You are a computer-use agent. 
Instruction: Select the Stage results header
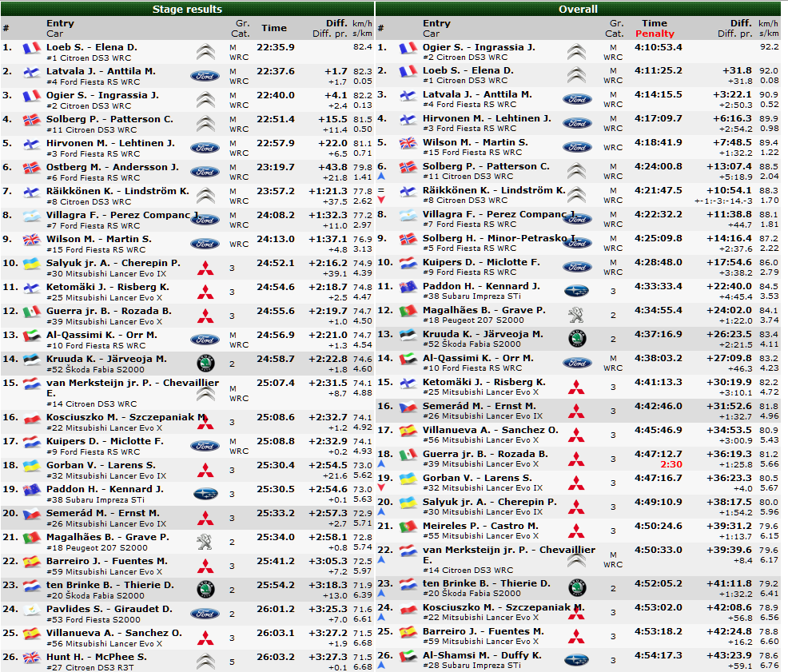click(x=188, y=10)
